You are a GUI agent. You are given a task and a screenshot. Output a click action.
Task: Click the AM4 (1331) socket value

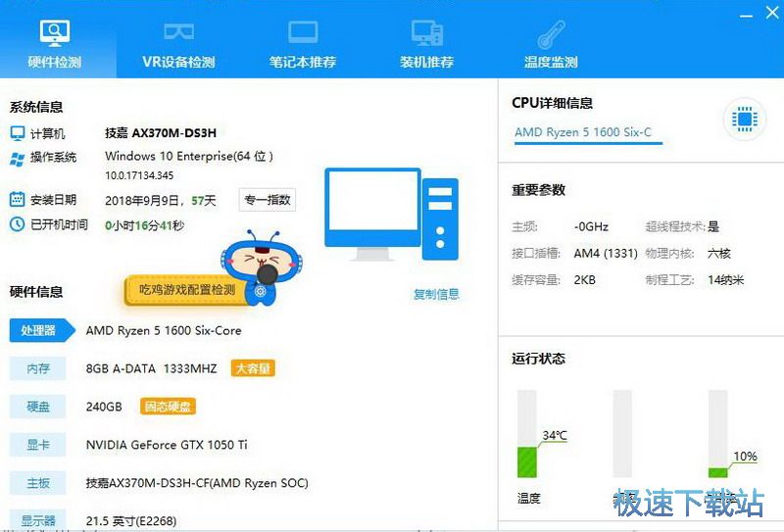click(606, 254)
